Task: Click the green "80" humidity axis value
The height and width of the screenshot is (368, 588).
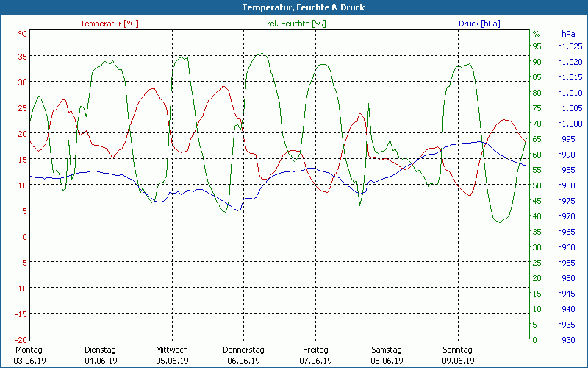Action: [x=537, y=93]
